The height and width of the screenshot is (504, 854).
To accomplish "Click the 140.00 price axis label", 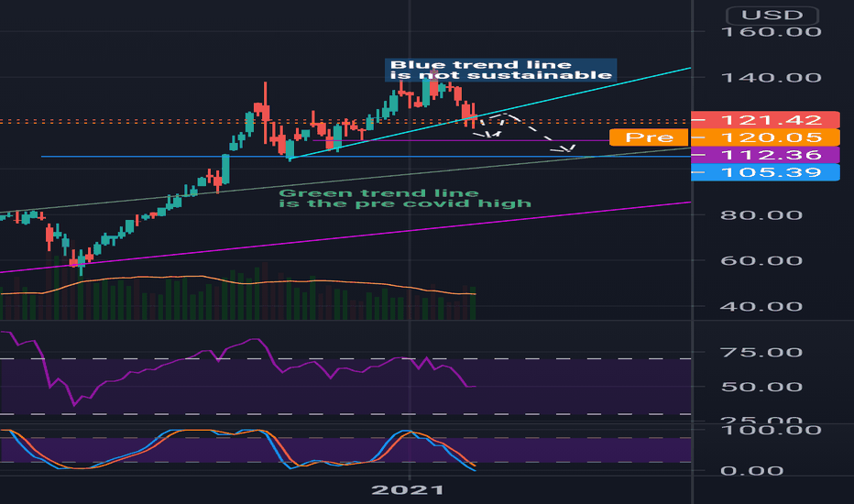I will pos(771,77).
